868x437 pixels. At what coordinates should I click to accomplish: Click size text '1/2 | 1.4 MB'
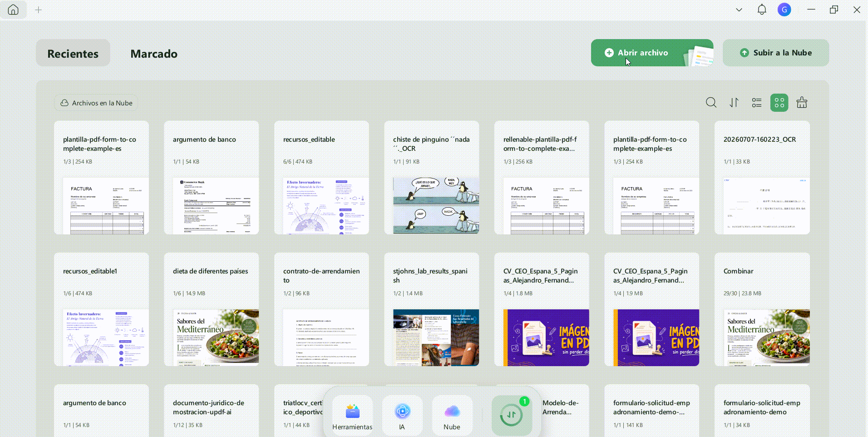pos(408,293)
